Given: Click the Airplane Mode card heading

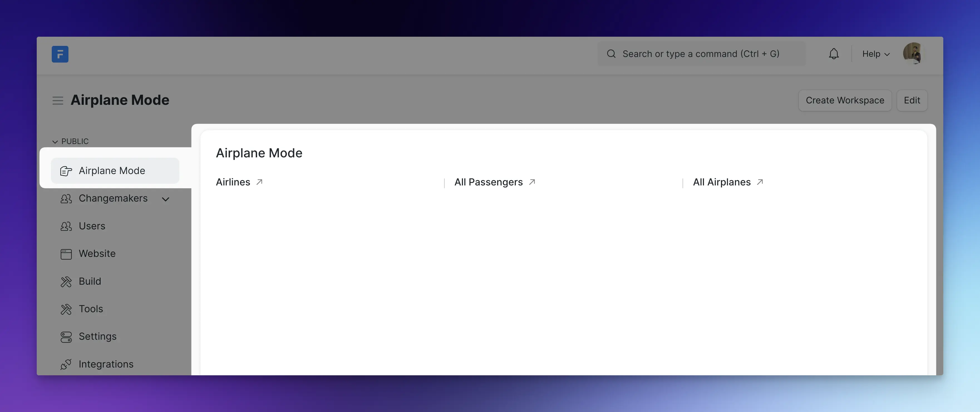Looking at the screenshot, I should point(259,153).
